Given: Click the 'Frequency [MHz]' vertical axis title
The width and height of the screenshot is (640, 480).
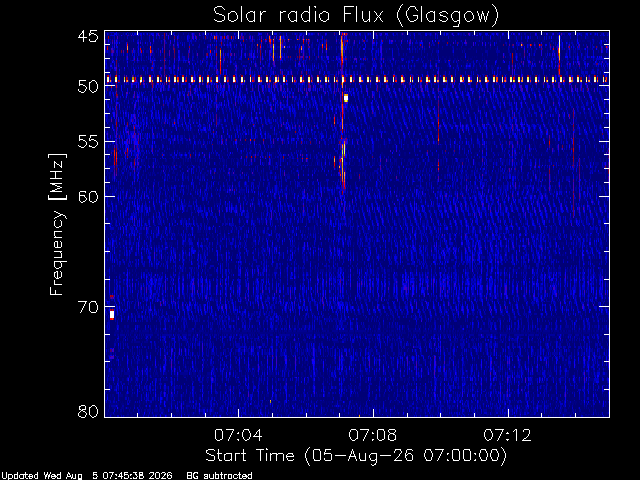Looking at the screenshot, I should [x=57, y=224].
